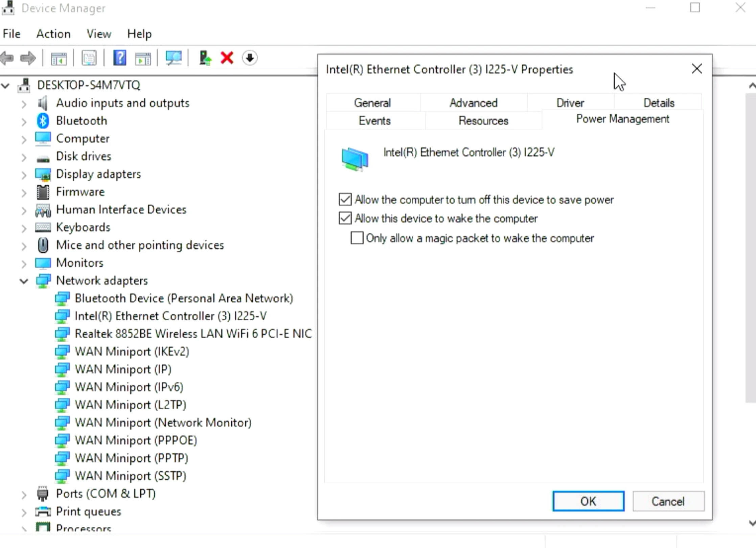756x548 pixels.
Task: Switch to the Driver tab
Action: (570, 102)
